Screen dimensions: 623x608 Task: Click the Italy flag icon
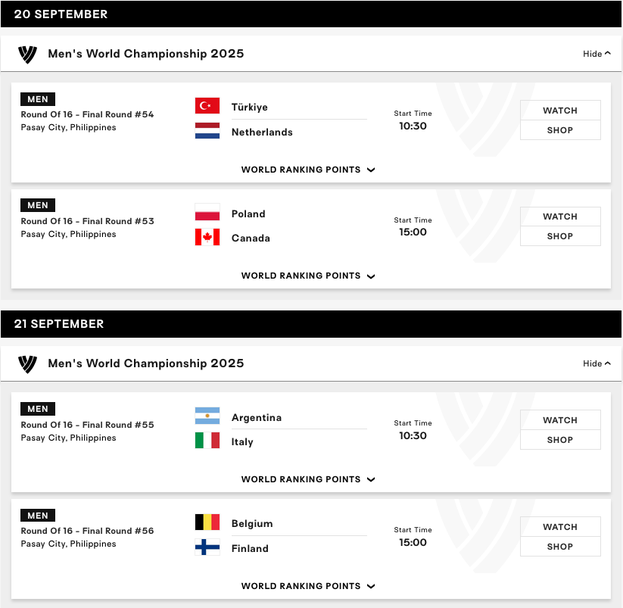click(x=207, y=441)
